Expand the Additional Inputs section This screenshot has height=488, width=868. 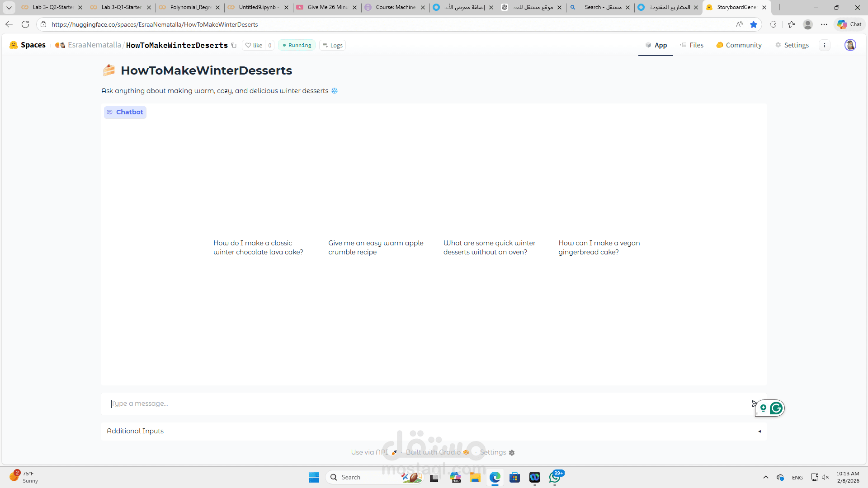(x=434, y=431)
